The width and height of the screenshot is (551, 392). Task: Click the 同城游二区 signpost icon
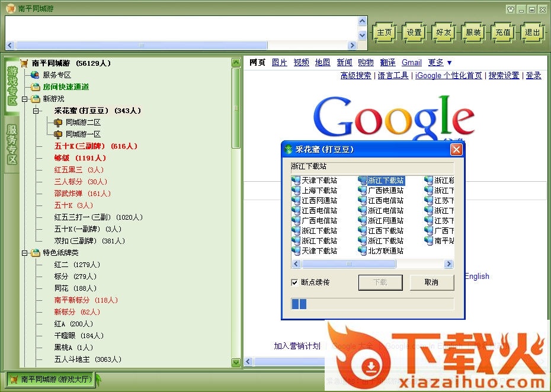[x=58, y=123]
